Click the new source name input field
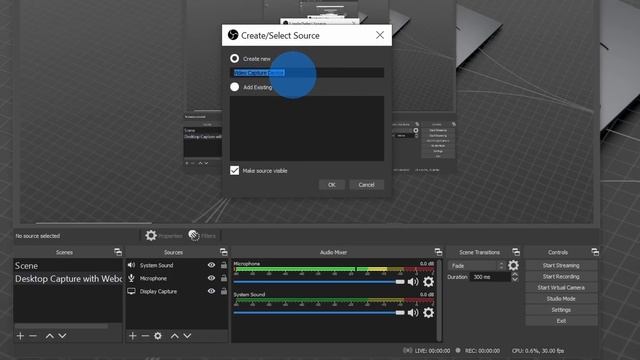Screen dimensions: 640x360 (307, 73)
